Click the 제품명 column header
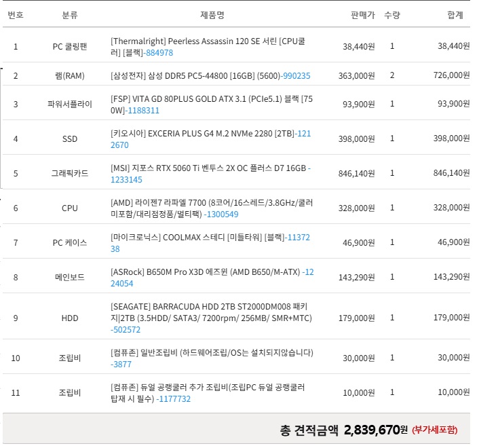Screen dimensions: 479x448 [x=212, y=15]
